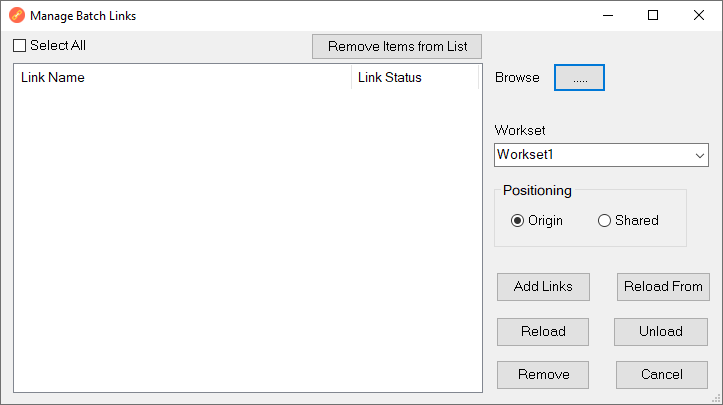Image resolution: width=723 pixels, height=405 pixels.
Task: Enable the Select All checkbox
Action: pos(19,46)
